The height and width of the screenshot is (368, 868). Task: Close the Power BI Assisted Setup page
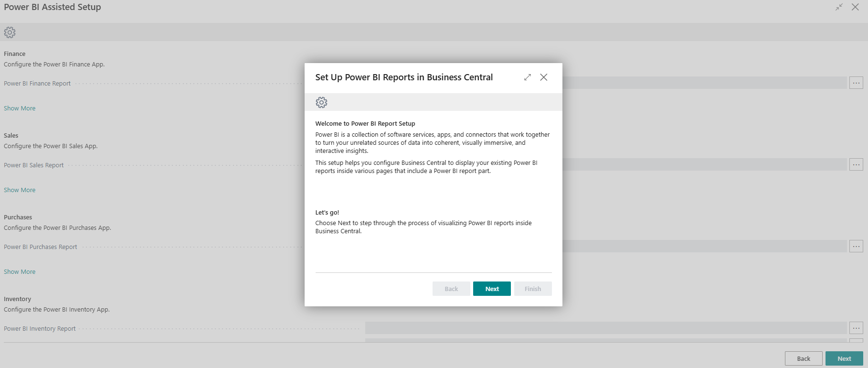855,7
